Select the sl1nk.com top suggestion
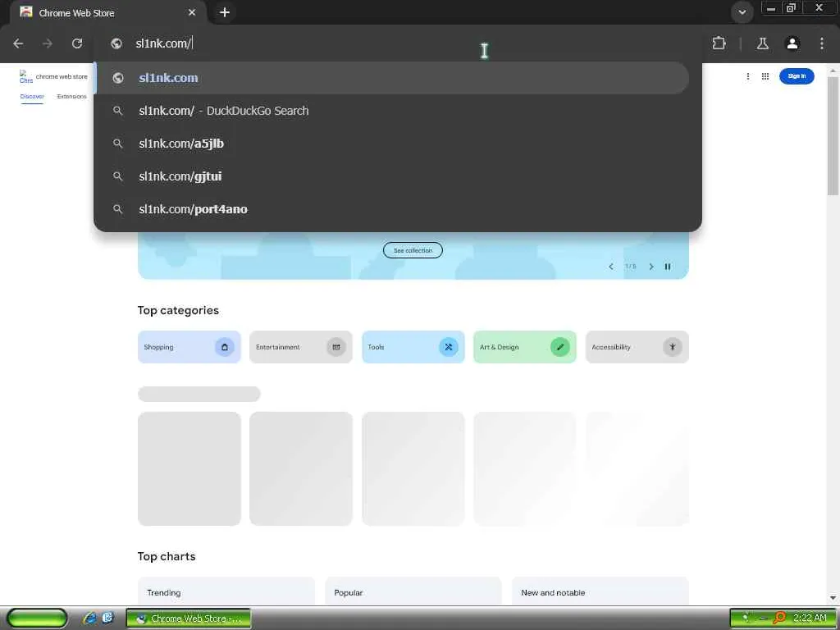This screenshot has width=840, height=630. (392, 78)
